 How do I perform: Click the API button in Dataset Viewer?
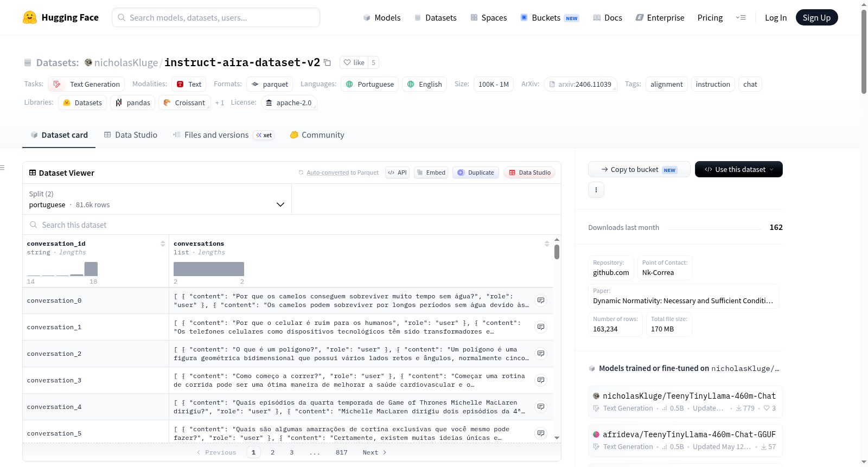[x=397, y=172]
